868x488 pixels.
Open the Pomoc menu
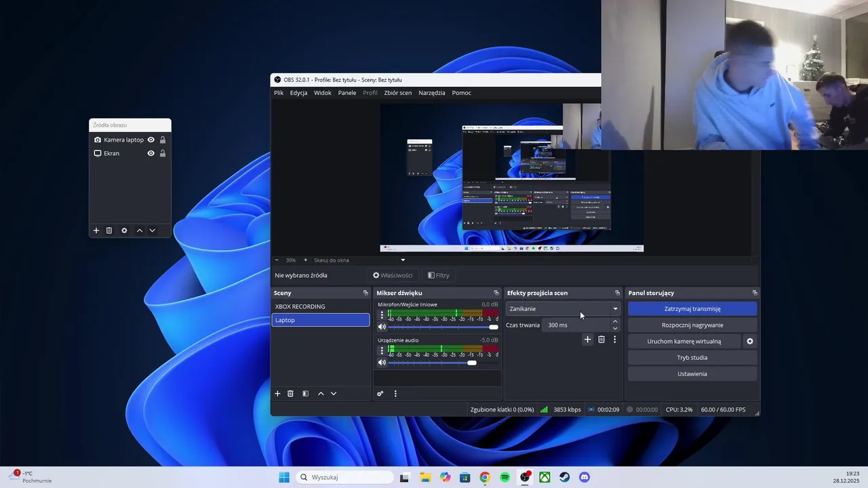(462, 93)
